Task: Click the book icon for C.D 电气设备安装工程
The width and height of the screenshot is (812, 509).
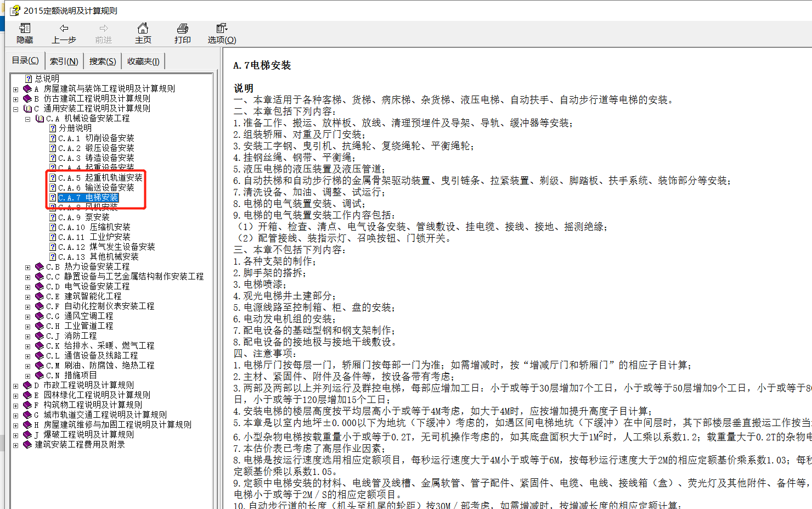Action: 40,286
